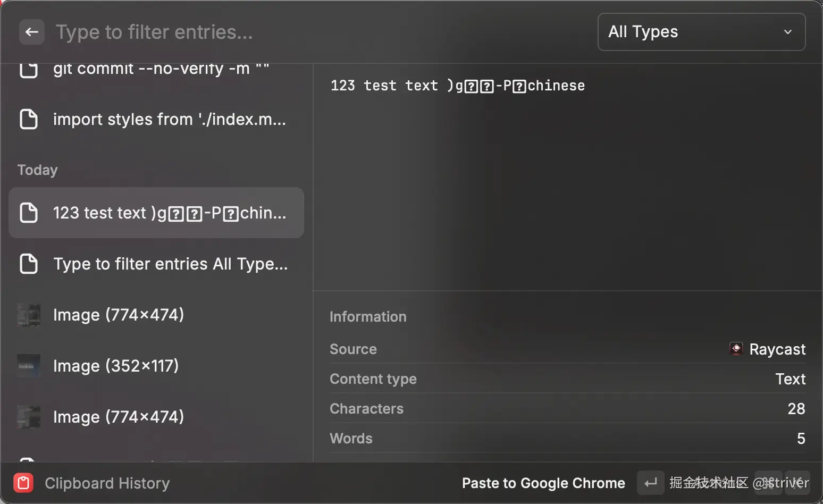Click document icon beside '123 test text'
The height and width of the screenshot is (504, 823).
29,213
